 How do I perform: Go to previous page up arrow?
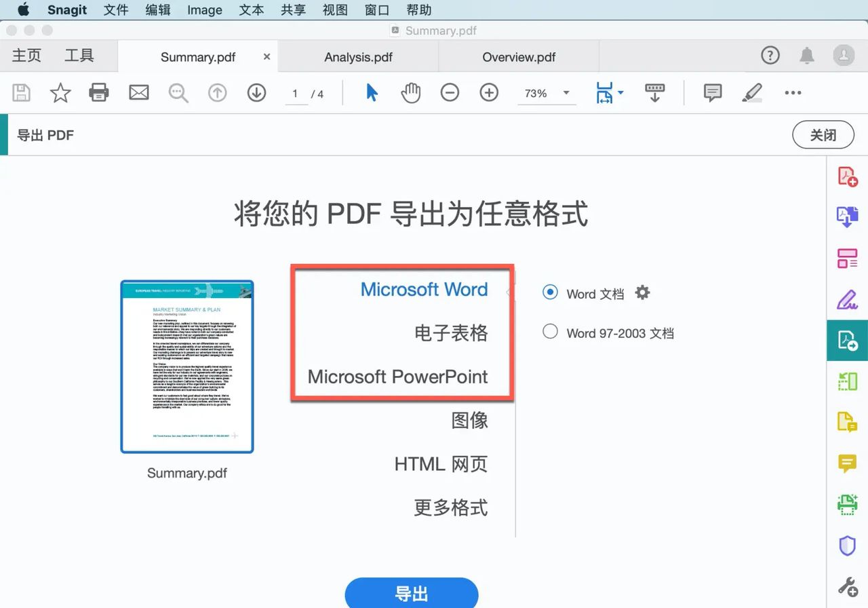[217, 93]
